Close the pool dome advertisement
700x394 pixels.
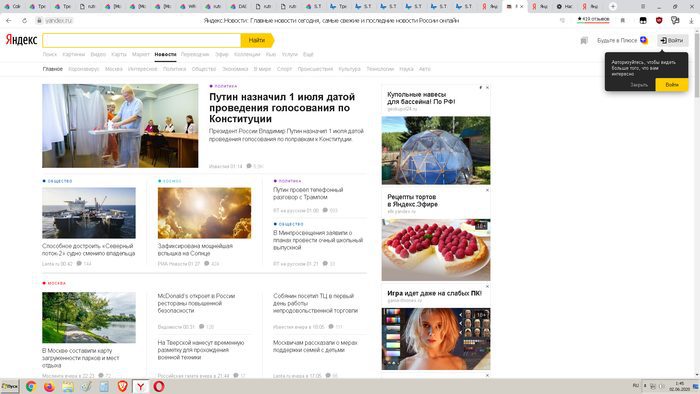(487, 87)
